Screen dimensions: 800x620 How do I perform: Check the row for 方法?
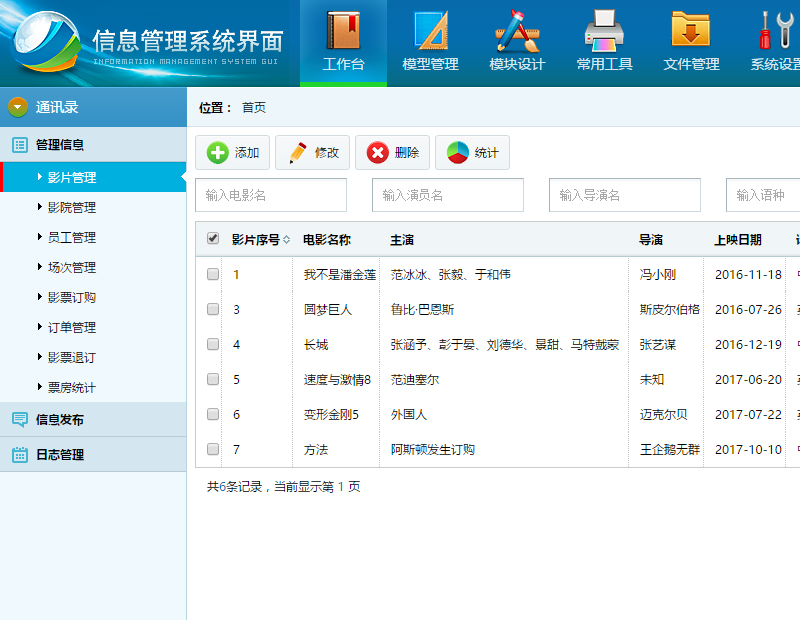[213, 449]
